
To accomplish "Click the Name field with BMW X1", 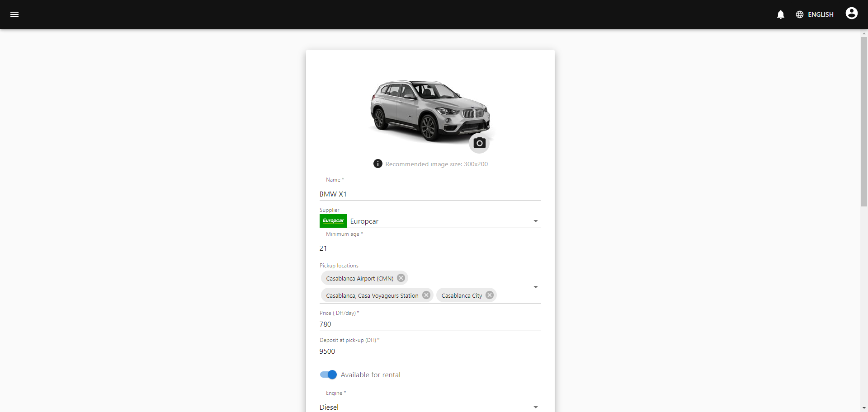I will [x=430, y=194].
